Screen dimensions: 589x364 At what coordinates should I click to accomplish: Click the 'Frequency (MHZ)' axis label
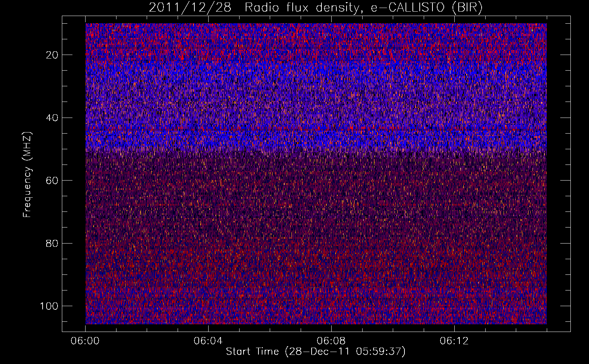27,175
